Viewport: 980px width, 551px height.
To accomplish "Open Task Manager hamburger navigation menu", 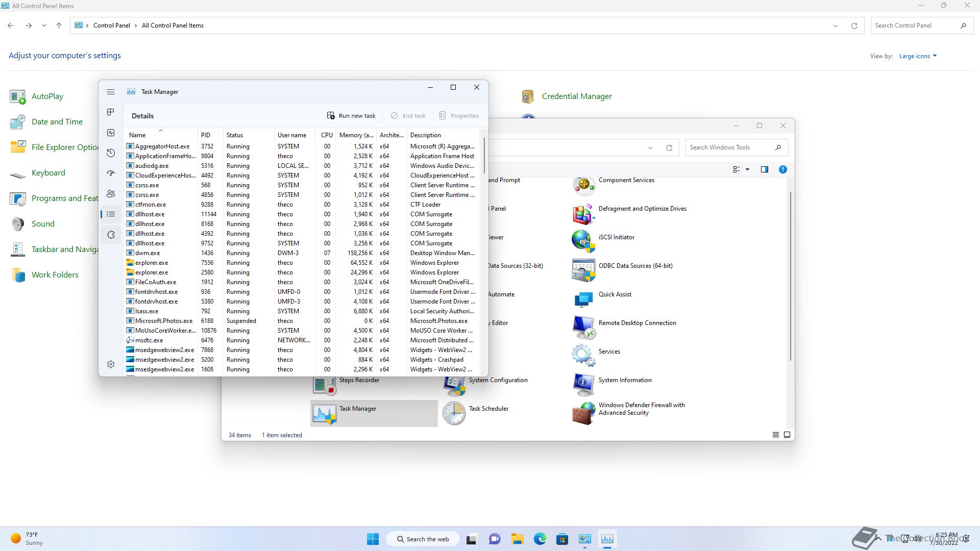I will tap(111, 92).
